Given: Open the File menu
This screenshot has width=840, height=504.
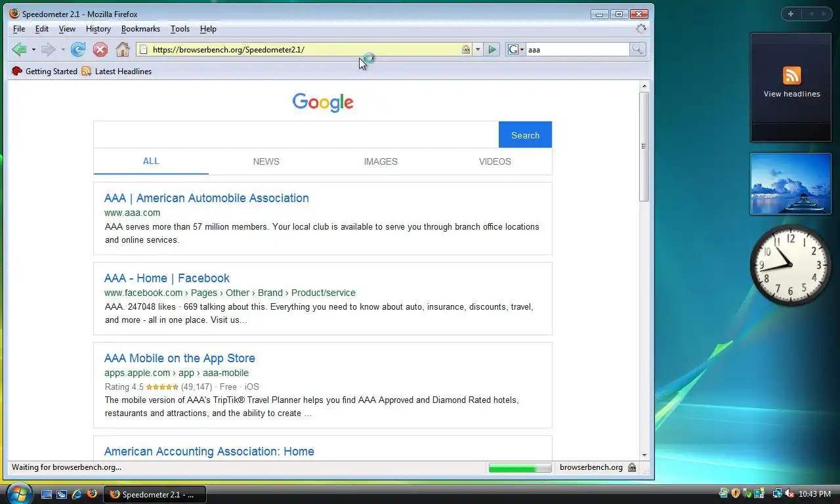Looking at the screenshot, I should click(19, 29).
